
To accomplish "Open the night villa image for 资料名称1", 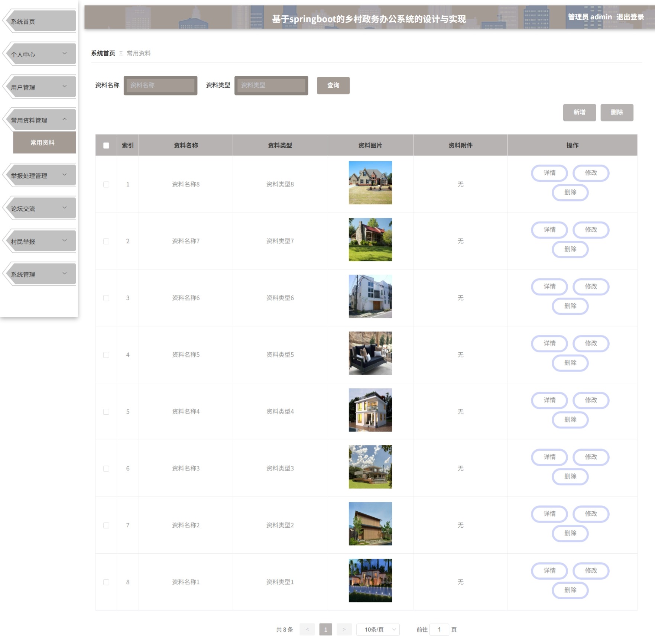I will click(x=370, y=580).
